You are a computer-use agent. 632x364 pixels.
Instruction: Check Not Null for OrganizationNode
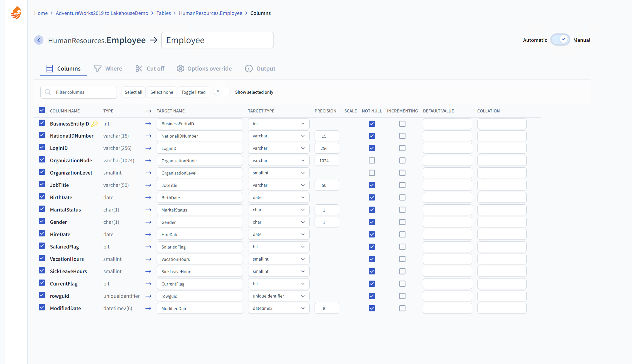[x=372, y=160]
